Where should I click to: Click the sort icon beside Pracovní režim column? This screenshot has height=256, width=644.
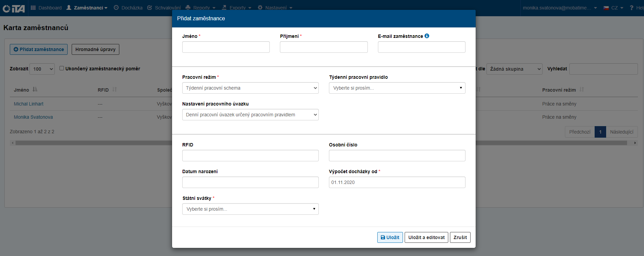coord(582,90)
